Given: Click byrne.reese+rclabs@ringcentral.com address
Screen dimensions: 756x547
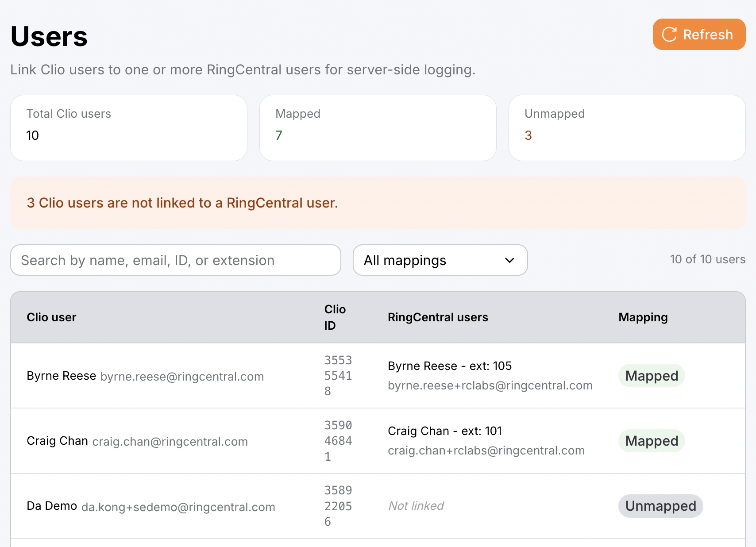Looking at the screenshot, I should (x=490, y=385).
